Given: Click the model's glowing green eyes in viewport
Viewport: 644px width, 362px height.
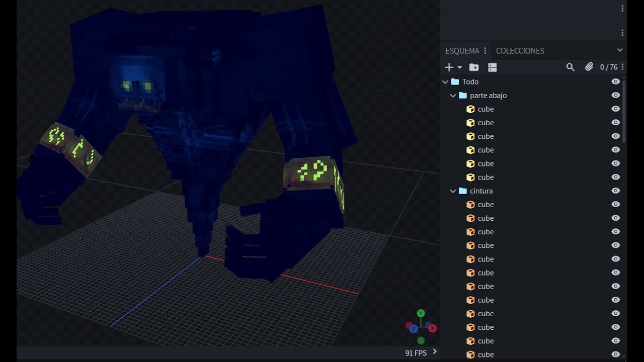Looking at the screenshot, I should pos(137,86).
